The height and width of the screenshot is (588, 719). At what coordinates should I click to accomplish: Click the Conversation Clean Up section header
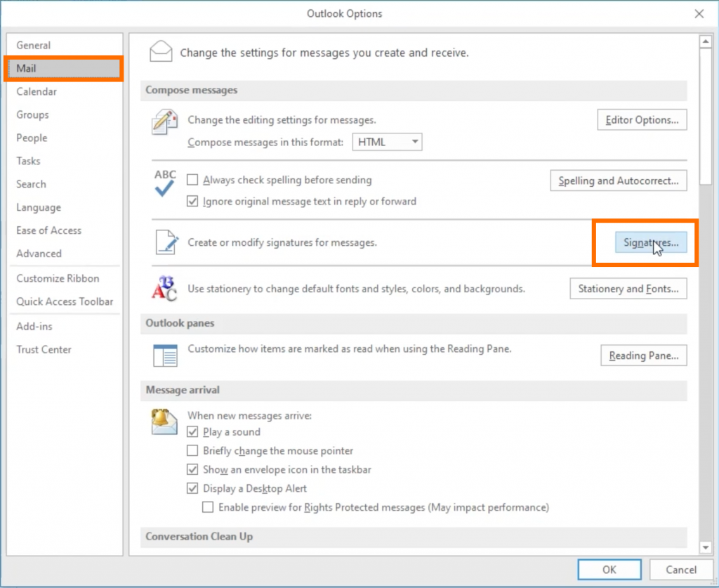(x=414, y=537)
